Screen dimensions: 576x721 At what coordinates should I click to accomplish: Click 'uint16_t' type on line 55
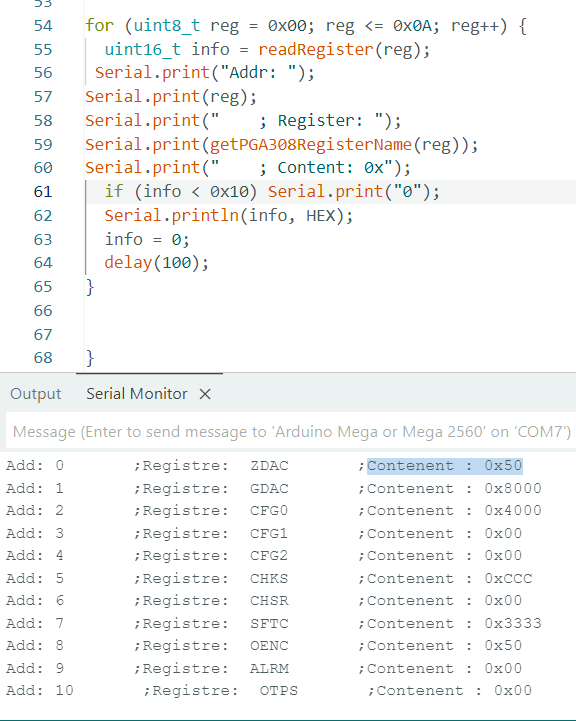click(143, 49)
